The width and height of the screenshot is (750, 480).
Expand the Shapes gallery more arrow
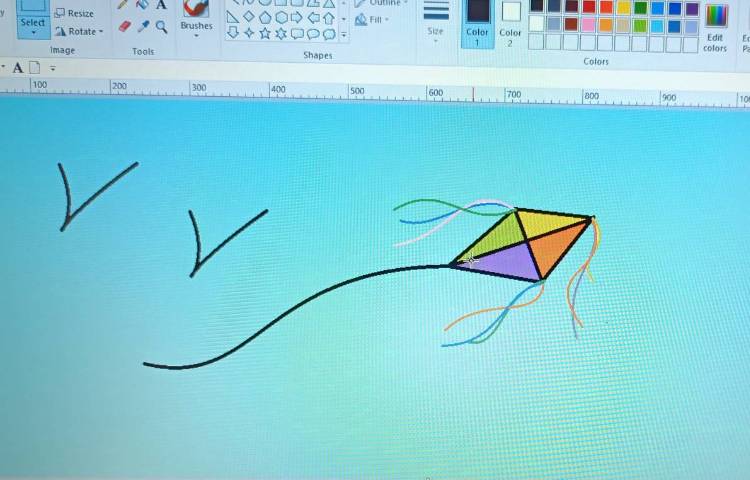pyautogui.click(x=345, y=34)
